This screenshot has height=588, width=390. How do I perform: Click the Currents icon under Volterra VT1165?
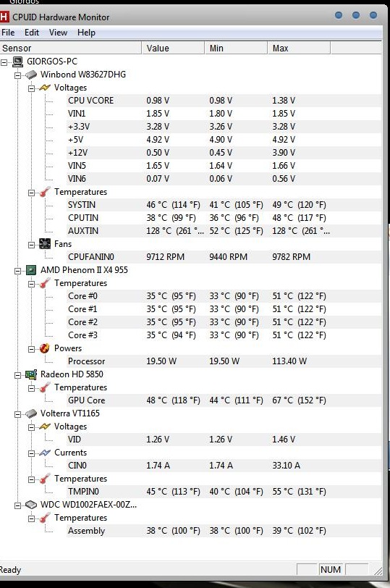tap(45, 453)
